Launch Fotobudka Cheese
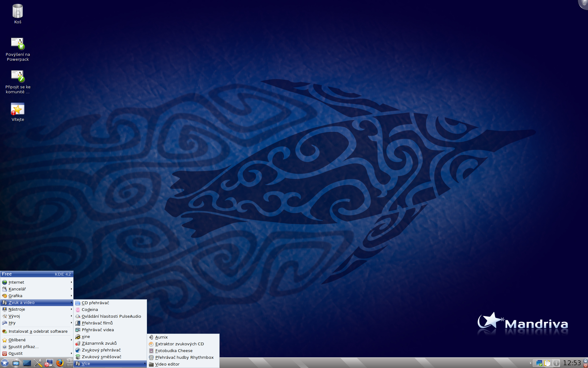 [x=183, y=351]
